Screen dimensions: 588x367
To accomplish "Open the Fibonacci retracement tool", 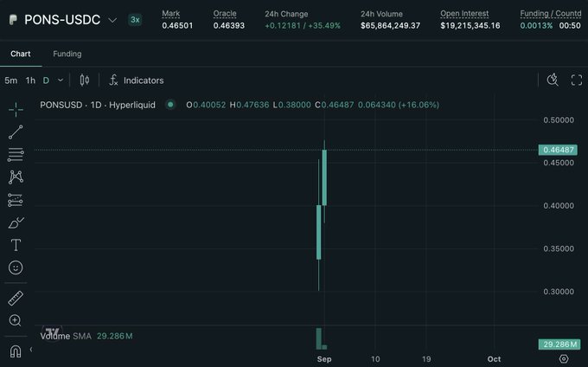I will (16, 154).
